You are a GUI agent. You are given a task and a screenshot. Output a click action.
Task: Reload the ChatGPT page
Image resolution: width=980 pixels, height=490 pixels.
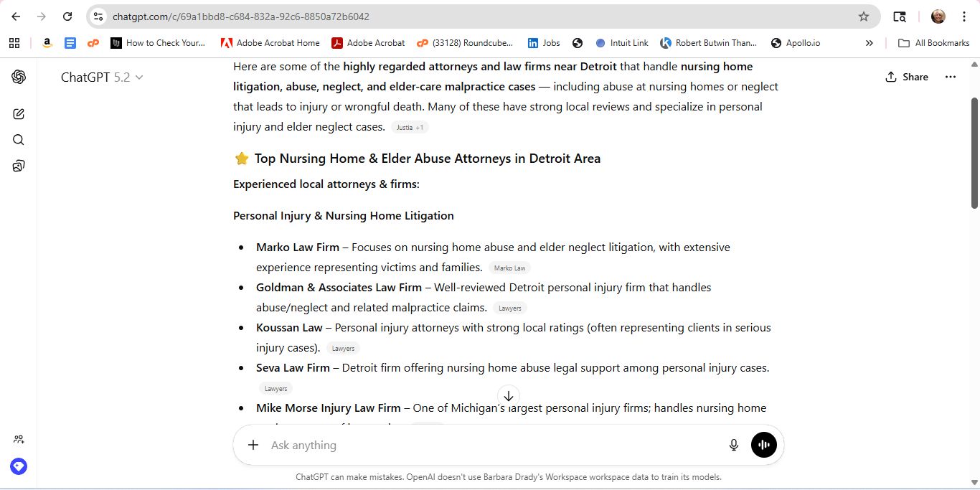pos(67,17)
